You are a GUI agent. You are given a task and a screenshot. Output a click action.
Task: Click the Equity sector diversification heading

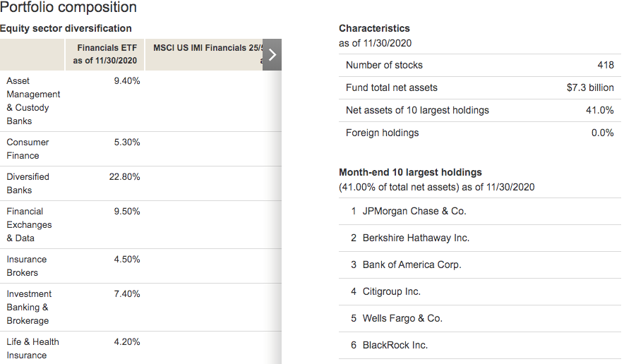click(x=66, y=29)
